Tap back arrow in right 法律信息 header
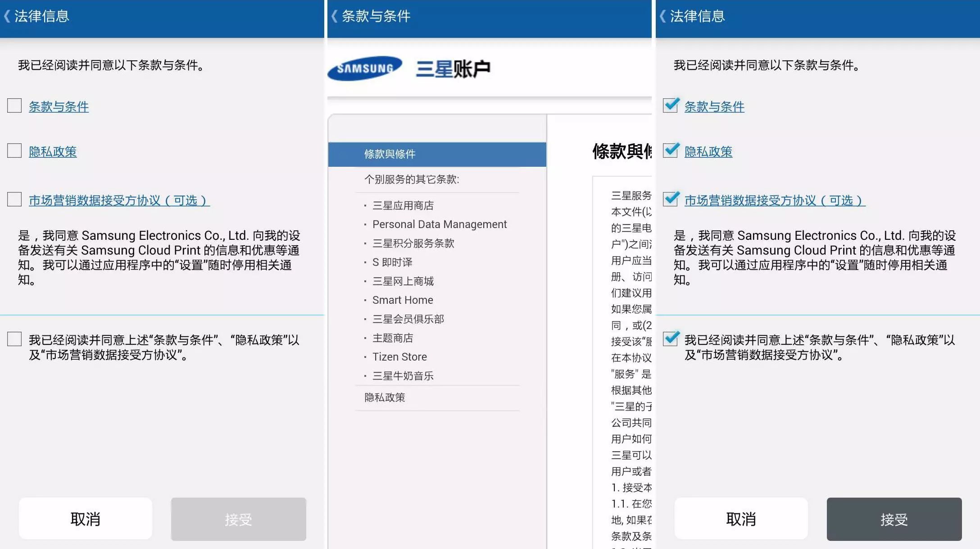This screenshot has height=549, width=980. (x=662, y=16)
